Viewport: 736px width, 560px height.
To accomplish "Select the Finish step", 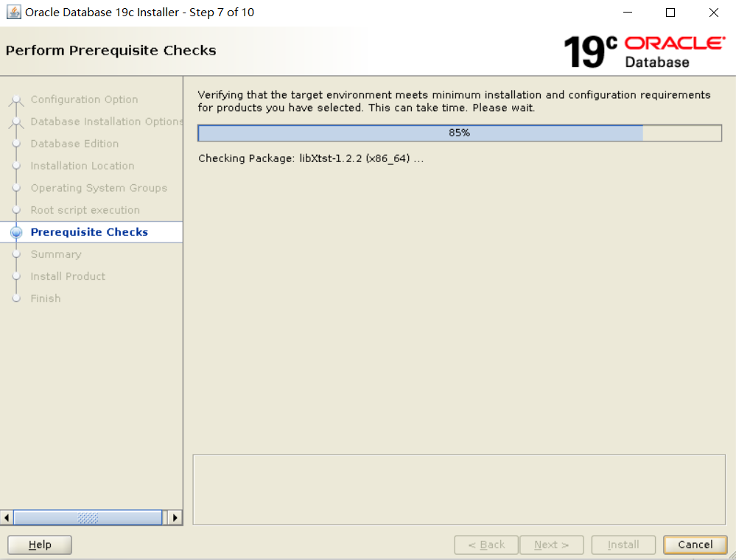I will [x=46, y=298].
